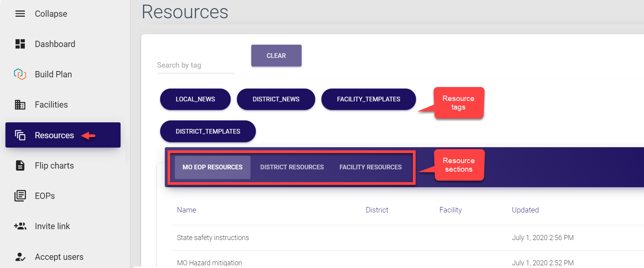The width and height of the screenshot is (644, 268).
Task: Switch to the FACILITY RESOURCES tab
Action: pos(370,167)
